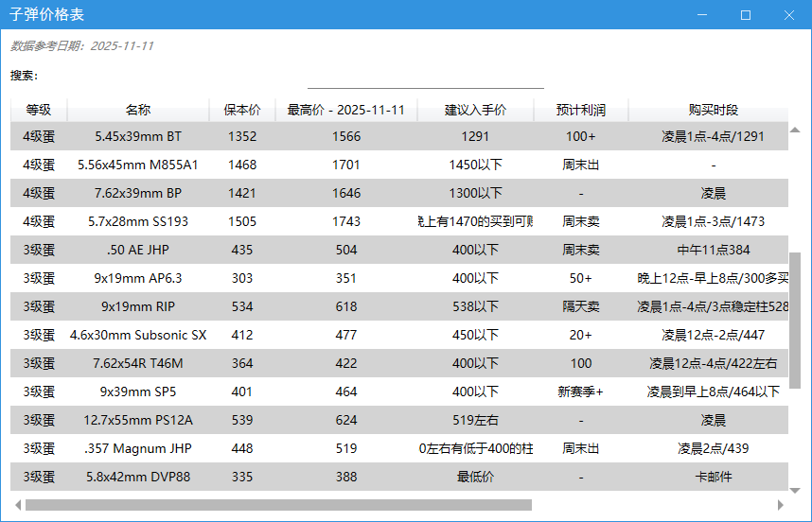Click the 预计利润 column header
The height and width of the screenshot is (522, 812).
click(x=581, y=110)
